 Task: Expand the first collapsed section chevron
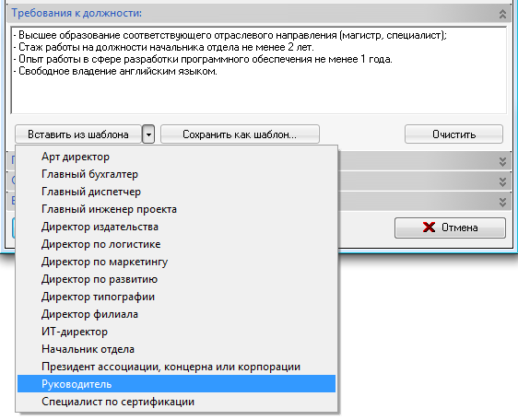[502, 161]
